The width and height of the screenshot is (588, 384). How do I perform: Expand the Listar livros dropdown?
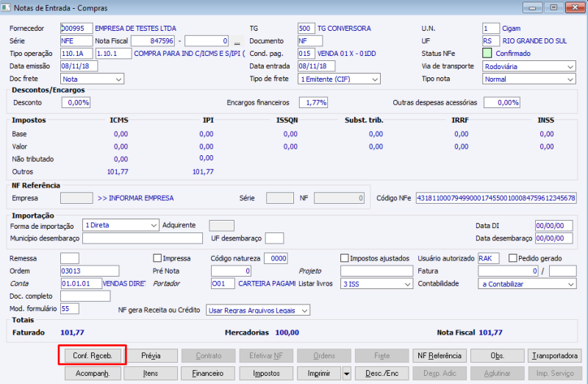[x=376, y=284]
